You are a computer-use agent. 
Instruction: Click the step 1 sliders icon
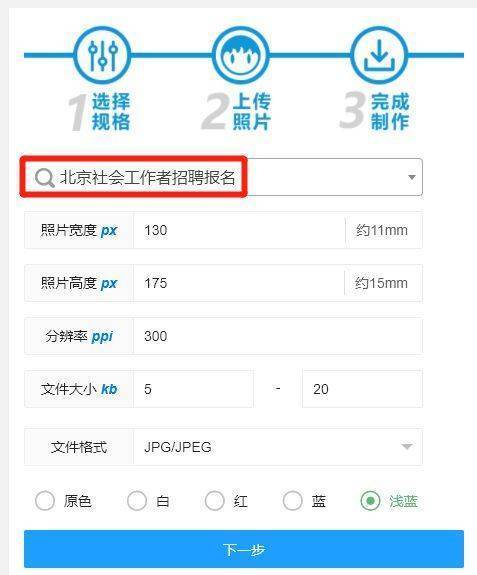click(x=102, y=55)
